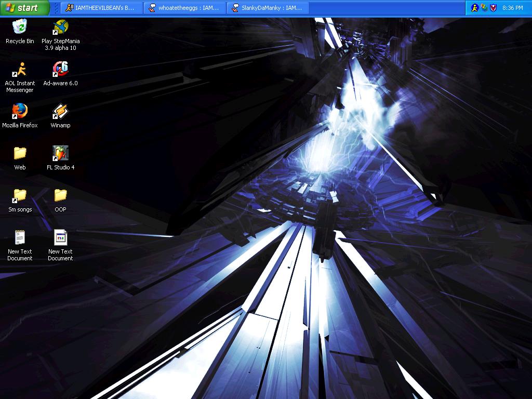This screenshot has height=399, width=532.
Task: Select the HTML-style New Text Document file
Action: click(x=60, y=246)
